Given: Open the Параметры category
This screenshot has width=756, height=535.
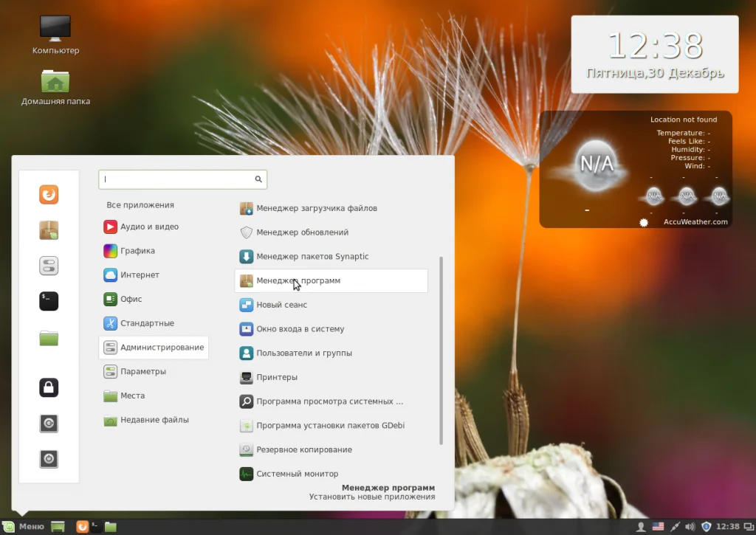Looking at the screenshot, I should point(143,372).
